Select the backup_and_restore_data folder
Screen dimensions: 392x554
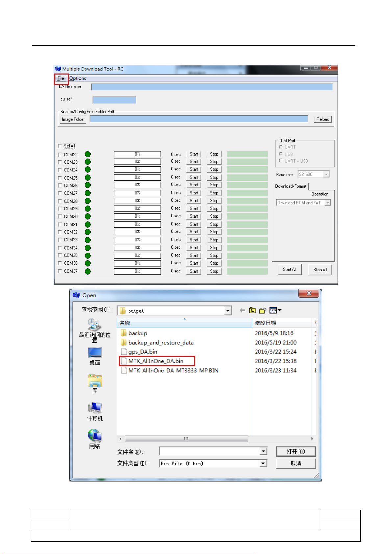click(157, 343)
